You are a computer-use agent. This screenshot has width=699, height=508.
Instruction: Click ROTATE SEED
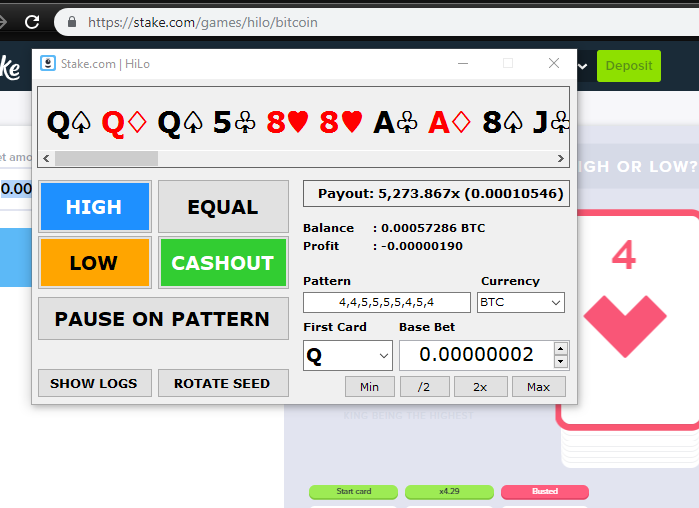pyautogui.click(x=223, y=383)
